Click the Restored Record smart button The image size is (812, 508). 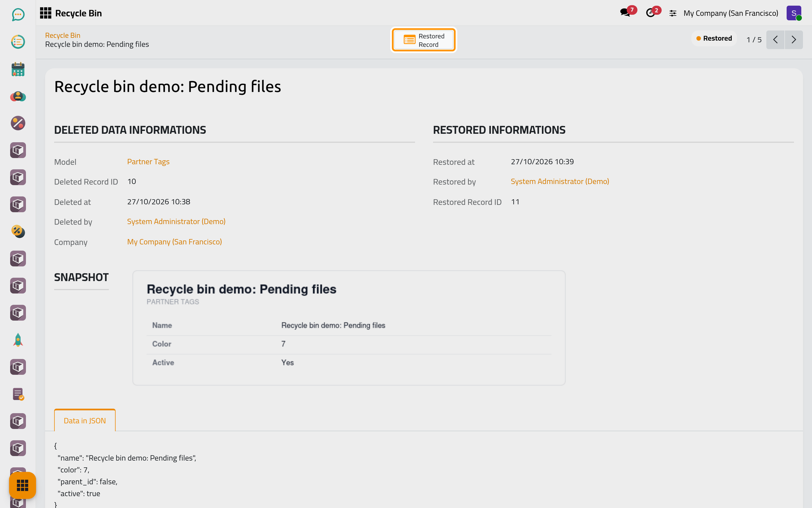424,40
